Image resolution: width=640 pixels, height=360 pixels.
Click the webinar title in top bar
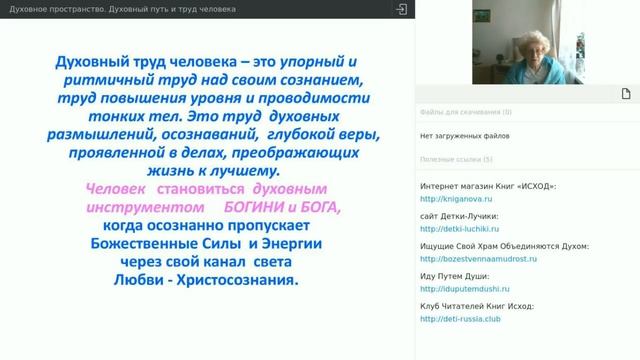click(122, 9)
